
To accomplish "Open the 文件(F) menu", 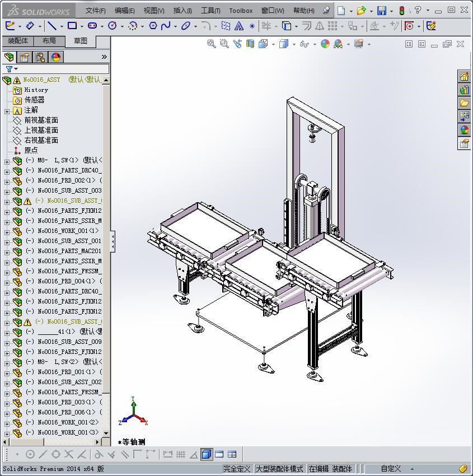I will [95, 11].
